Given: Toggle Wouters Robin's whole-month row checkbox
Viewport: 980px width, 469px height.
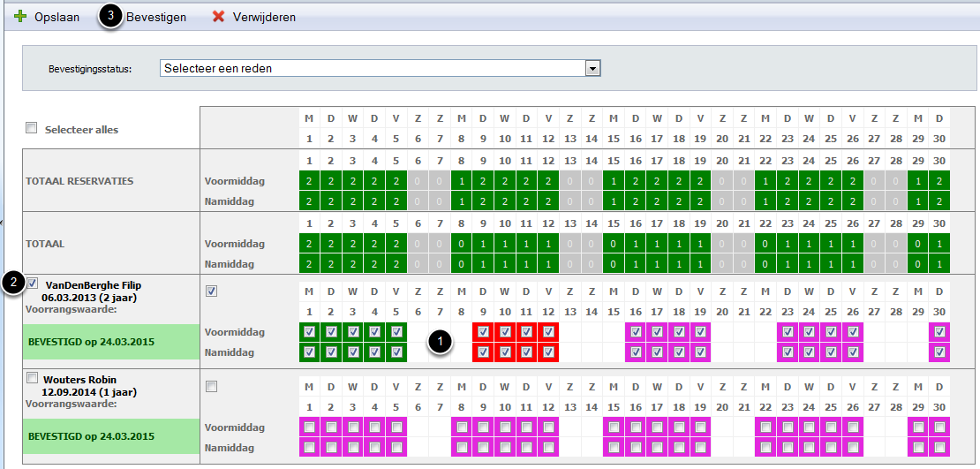Looking at the screenshot, I should click(x=212, y=386).
